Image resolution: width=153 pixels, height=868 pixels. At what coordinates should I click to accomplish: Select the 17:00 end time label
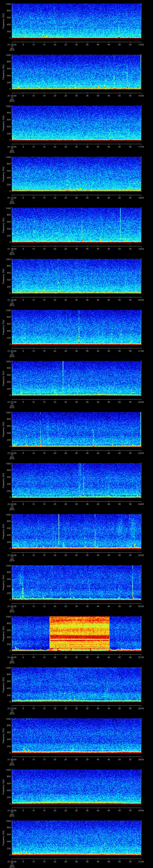(141, 147)
